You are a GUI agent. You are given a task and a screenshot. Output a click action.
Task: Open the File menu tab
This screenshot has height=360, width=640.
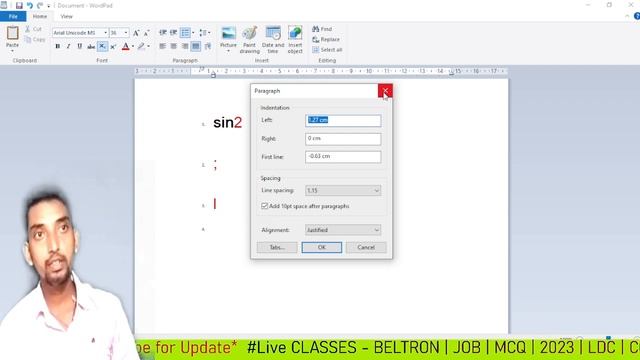pos(13,16)
